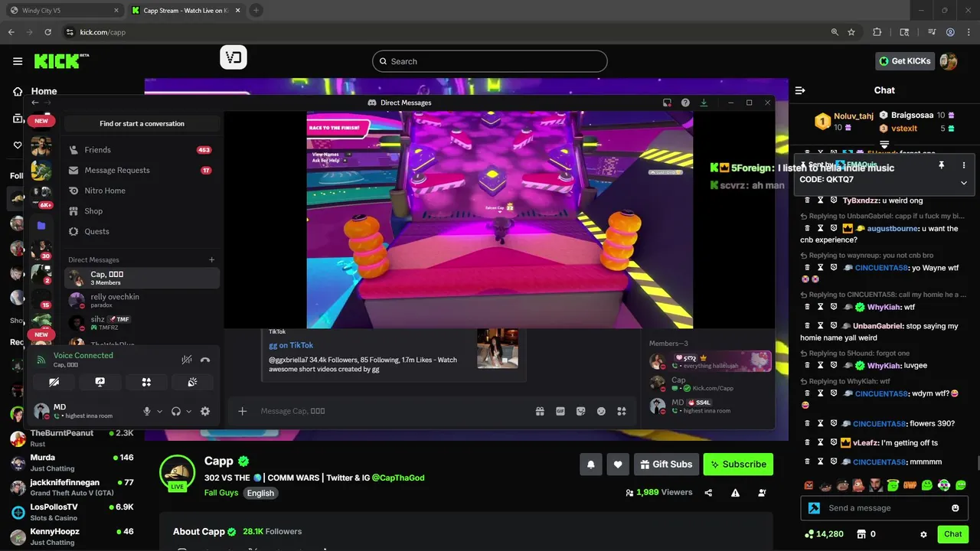Open GIF picker in Discord message bar
980x551 pixels.
click(x=560, y=411)
